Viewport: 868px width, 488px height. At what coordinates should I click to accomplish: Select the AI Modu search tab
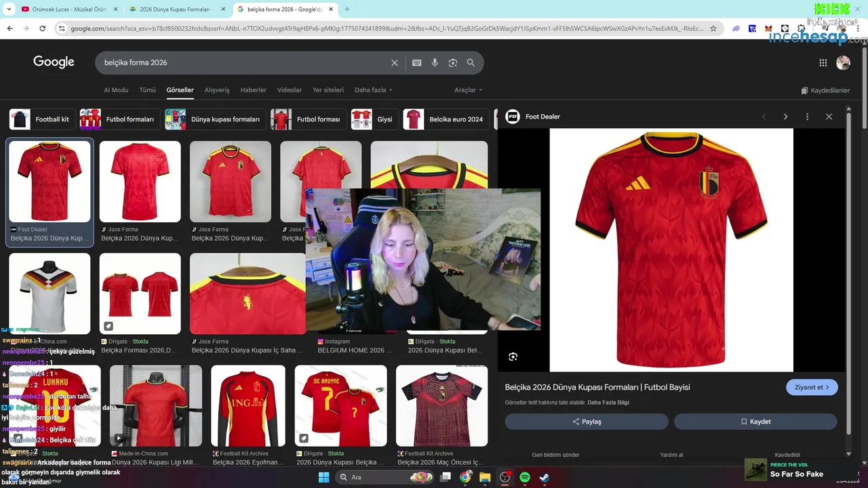pos(116,90)
